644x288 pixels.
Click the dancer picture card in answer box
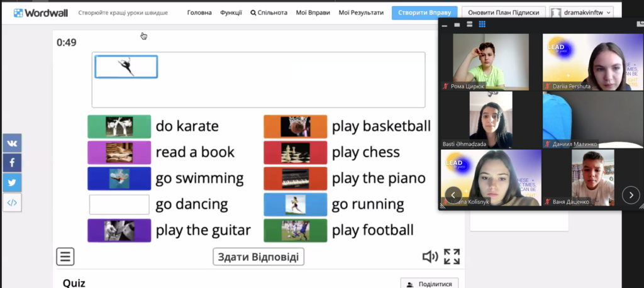click(x=126, y=67)
